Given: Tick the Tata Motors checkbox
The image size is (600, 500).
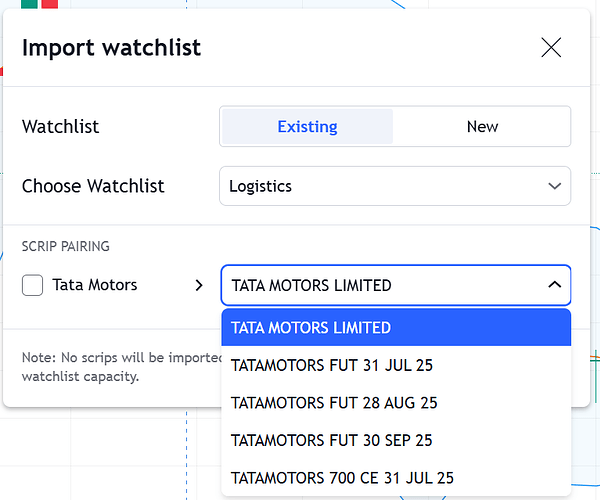Looking at the screenshot, I should point(33,285).
